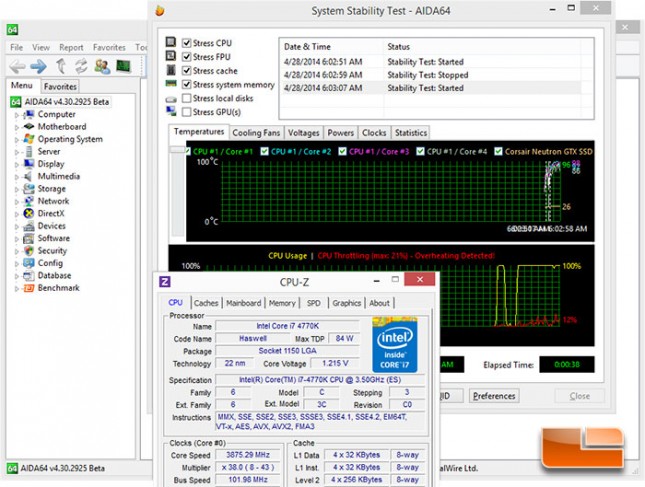Open the users icon in AIDA64 toolbar

pyautogui.click(x=102, y=66)
